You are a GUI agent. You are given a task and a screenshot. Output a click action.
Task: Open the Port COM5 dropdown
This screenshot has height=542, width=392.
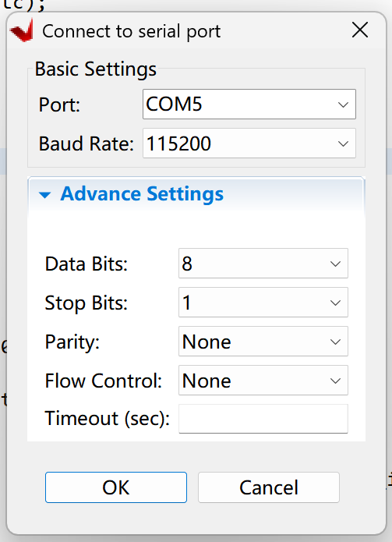click(x=249, y=104)
